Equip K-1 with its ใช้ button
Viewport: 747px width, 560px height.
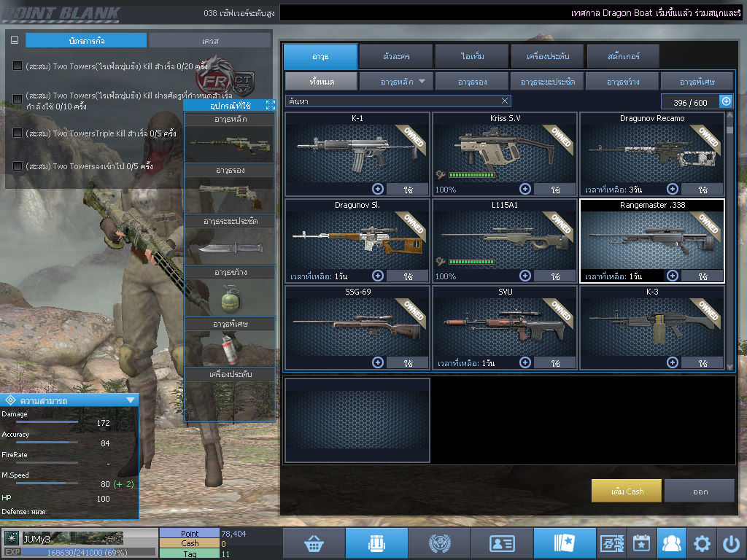point(408,190)
